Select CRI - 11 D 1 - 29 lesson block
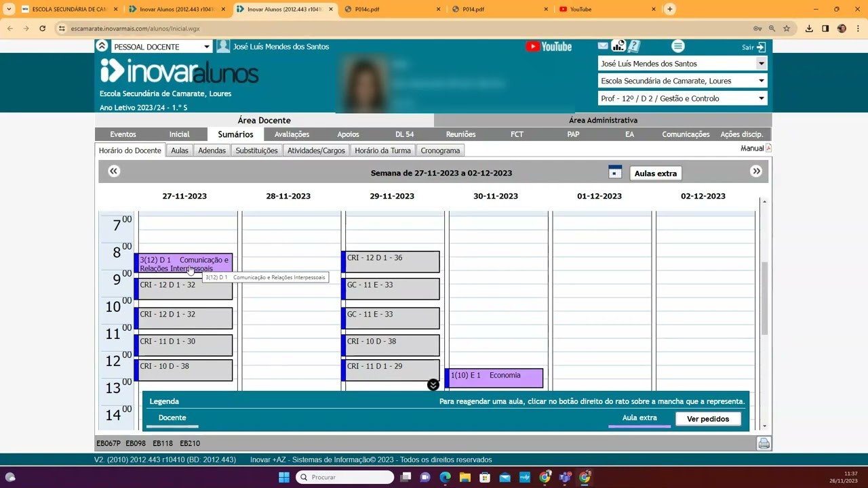The image size is (868, 488). 391,370
